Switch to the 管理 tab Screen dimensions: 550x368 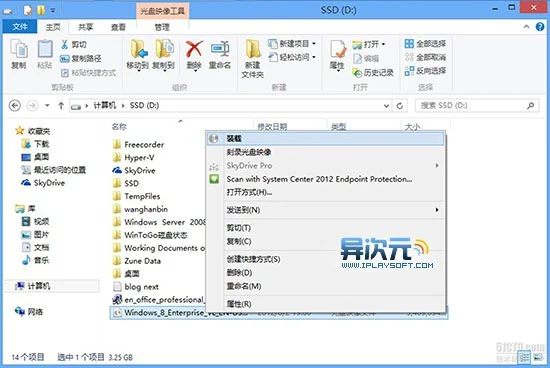162,27
